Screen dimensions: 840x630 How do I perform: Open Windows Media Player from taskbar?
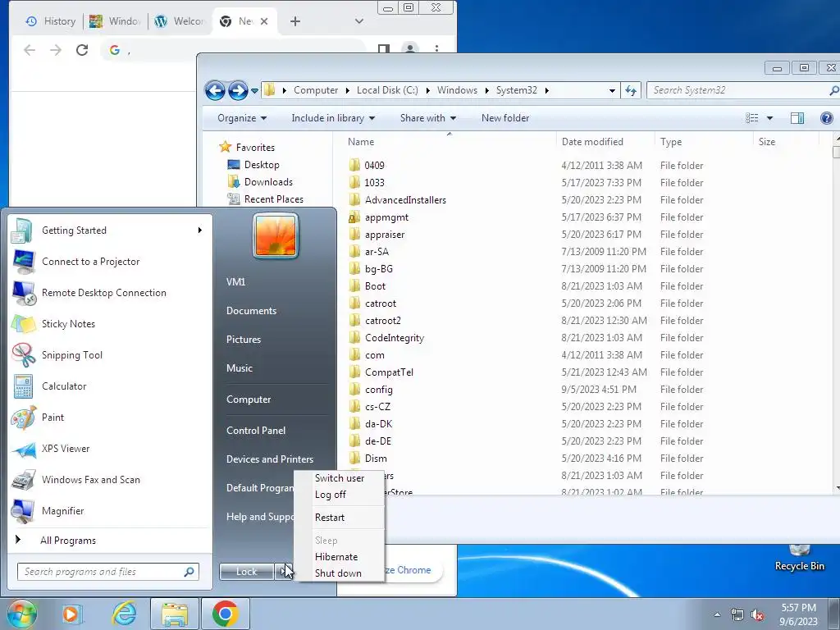pos(71,614)
